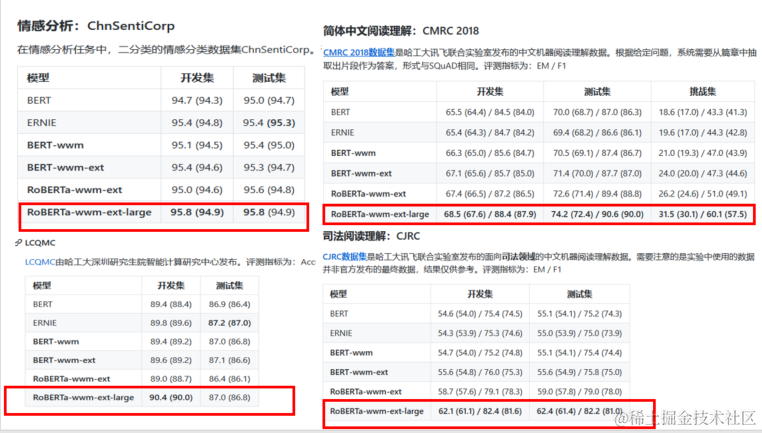Screen dimensions: 762x433
Task: Click the cell 54.6 (54.0) / 75.4 (74.5)
Action: coord(480,313)
